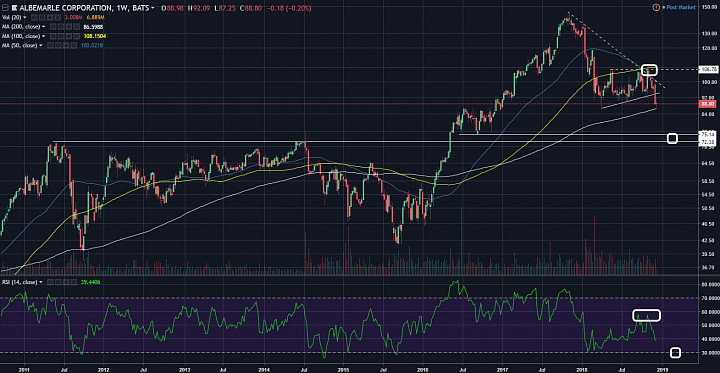The height and width of the screenshot is (373, 720).
Task: Open the MA (200, close) dropdown arrow
Action: [x=43, y=27]
